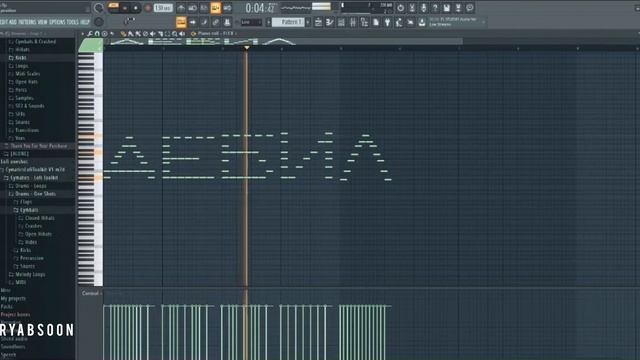
Task: Expand the Drums - Loops folder
Action: (27, 186)
